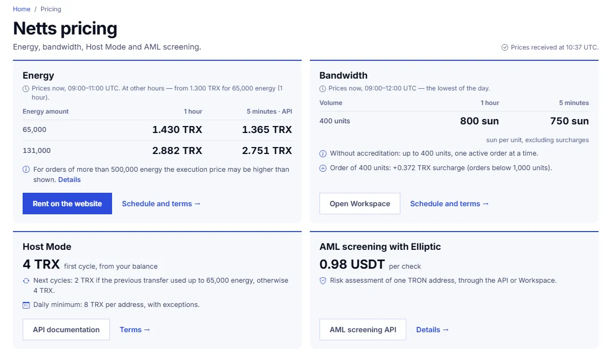The width and height of the screenshot is (611, 364).
Task: Click the 800 sun bandwidth price
Action: [x=480, y=121]
